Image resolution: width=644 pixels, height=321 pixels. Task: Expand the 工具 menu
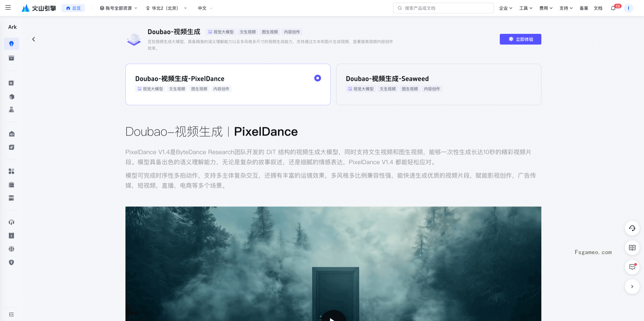tap(526, 8)
